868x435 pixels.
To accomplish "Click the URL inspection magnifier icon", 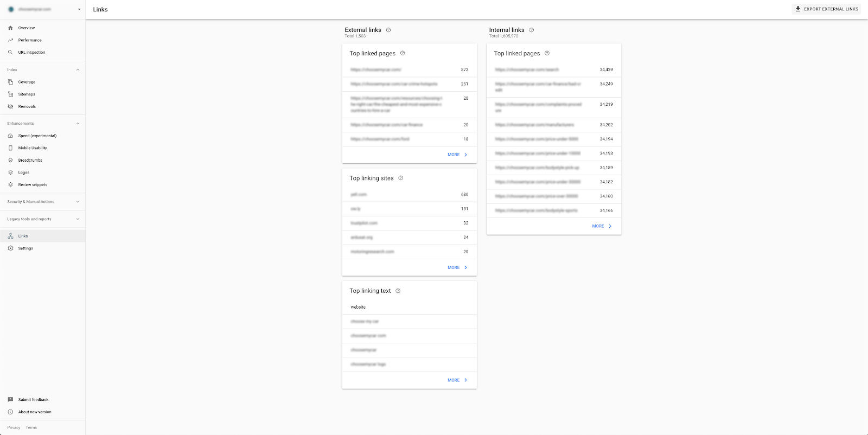I will (x=10, y=52).
